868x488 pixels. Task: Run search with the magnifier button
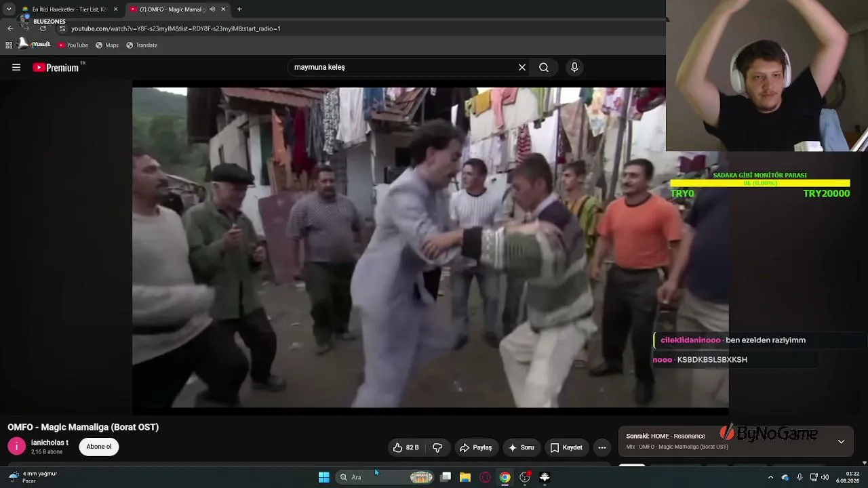[x=544, y=67]
